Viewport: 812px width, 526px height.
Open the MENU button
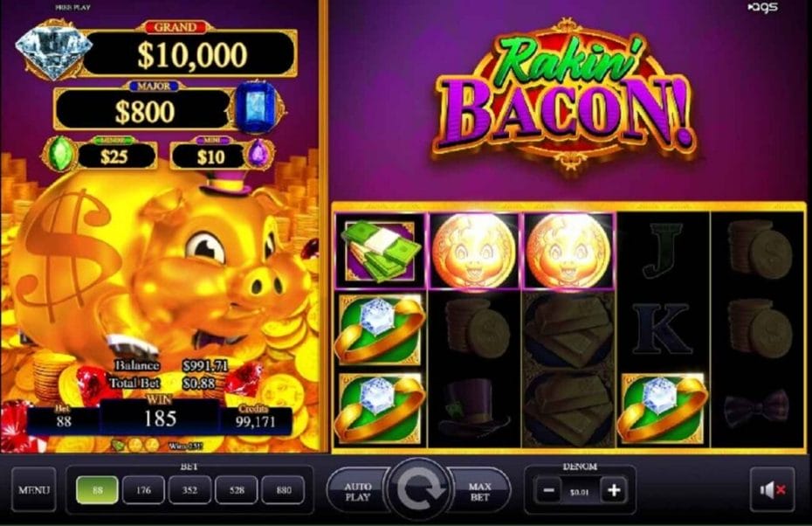[x=34, y=489]
